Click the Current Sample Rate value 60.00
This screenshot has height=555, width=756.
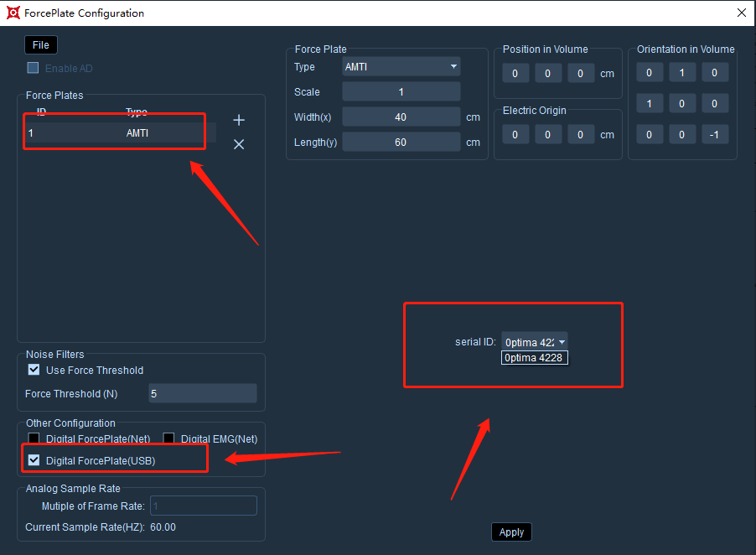(163, 527)
